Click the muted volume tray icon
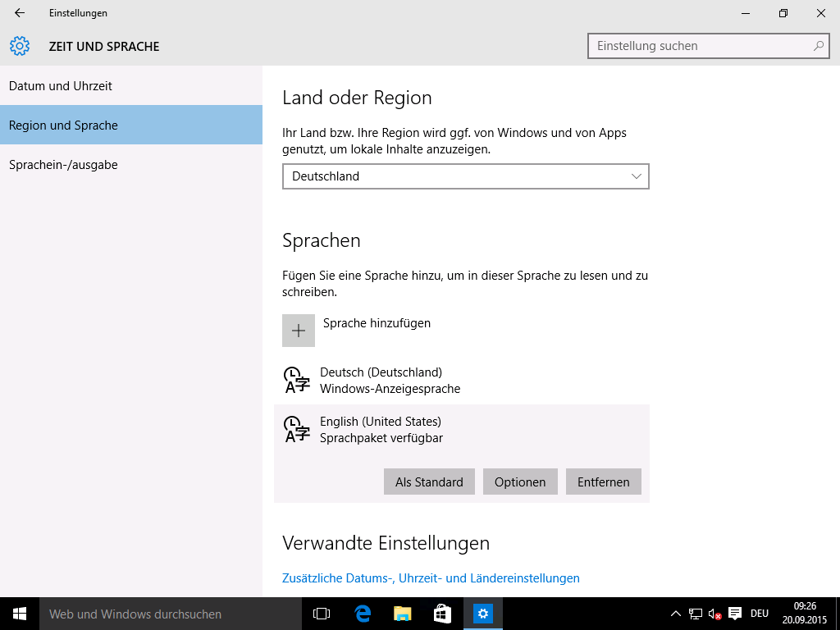The height and width of the screenshot is (630, 840). pos(714,614)
